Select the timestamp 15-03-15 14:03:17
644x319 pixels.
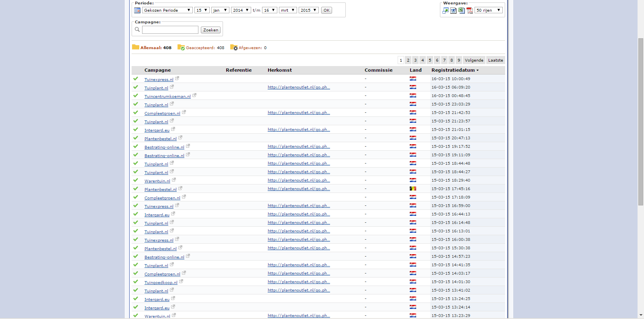(x=451, y=273)
